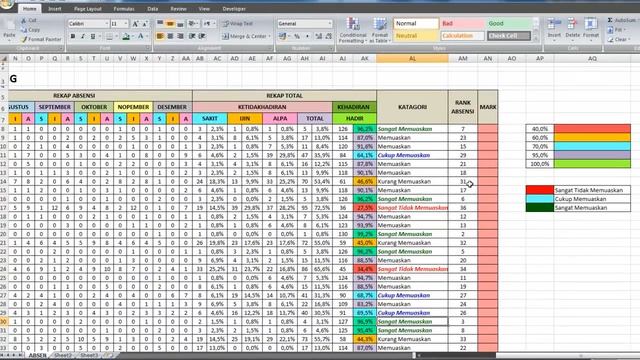The image size is (640, 360).
Task: Click the Increase Font Size icon
Action: (136, 24)
